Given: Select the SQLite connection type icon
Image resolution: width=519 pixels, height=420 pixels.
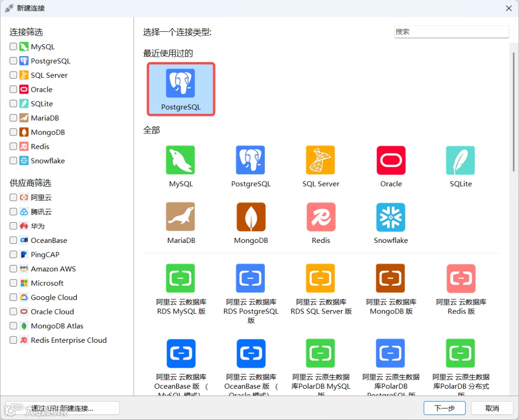Looking at the screenshot, I should [x=460, y=160].
